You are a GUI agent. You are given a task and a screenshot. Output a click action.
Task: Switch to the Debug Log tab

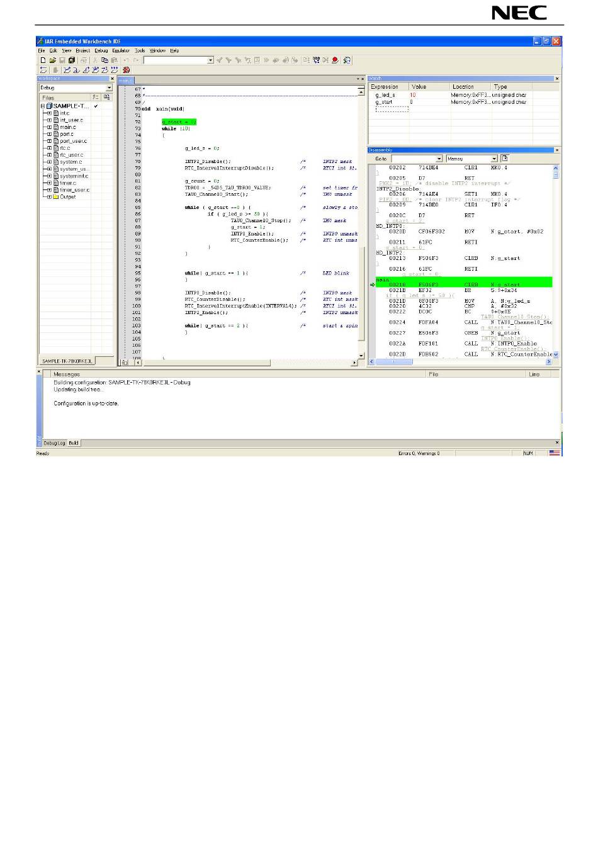tap(54, 443)
